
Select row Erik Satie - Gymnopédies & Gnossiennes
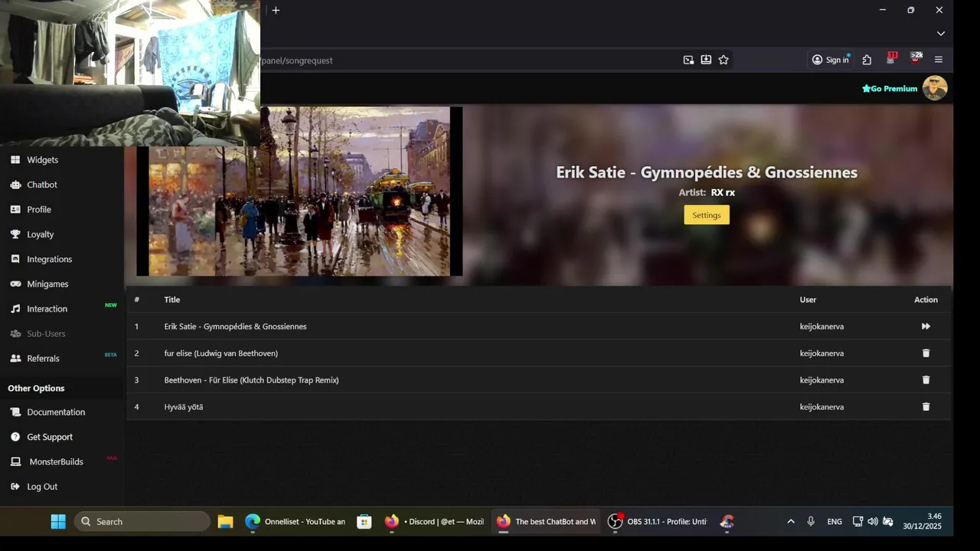[x=539, y=326]
